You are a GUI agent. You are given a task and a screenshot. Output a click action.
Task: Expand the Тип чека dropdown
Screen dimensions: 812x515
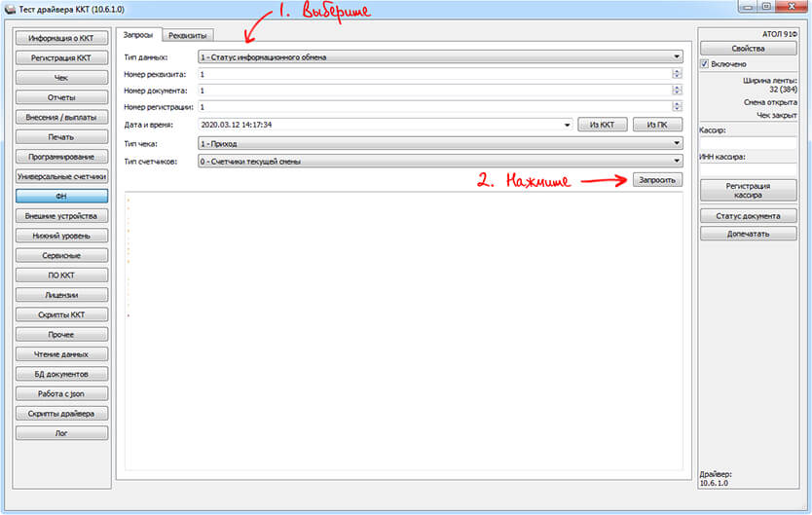click(676, 143)
